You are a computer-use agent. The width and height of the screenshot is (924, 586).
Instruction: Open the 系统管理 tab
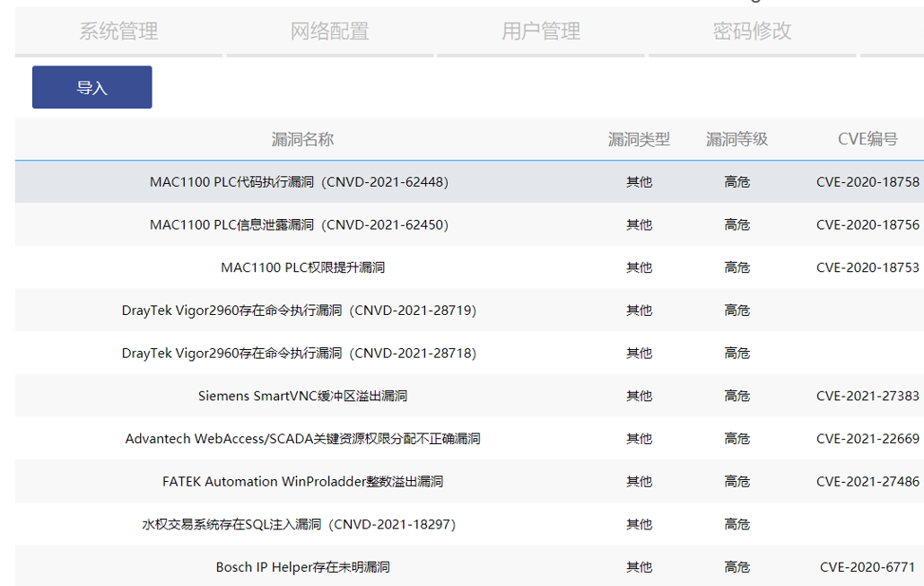(118, 31)
